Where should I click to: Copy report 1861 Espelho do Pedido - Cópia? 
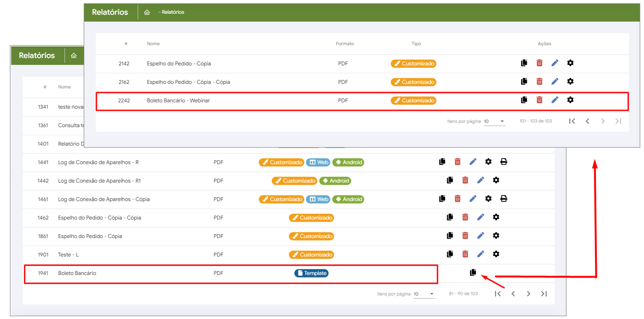pyautogui.click(x=450, y=236)
